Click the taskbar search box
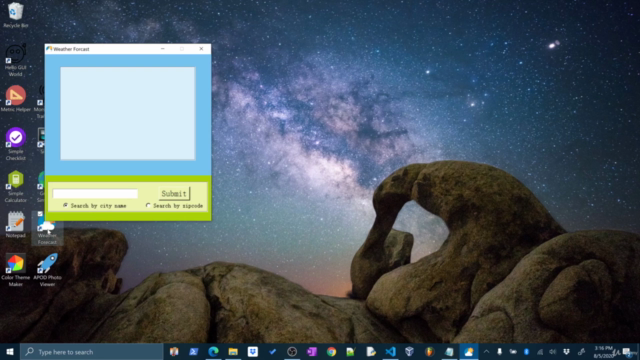Image resolution: width=640 pixels, height=360 pixels. tap(92, 351)
